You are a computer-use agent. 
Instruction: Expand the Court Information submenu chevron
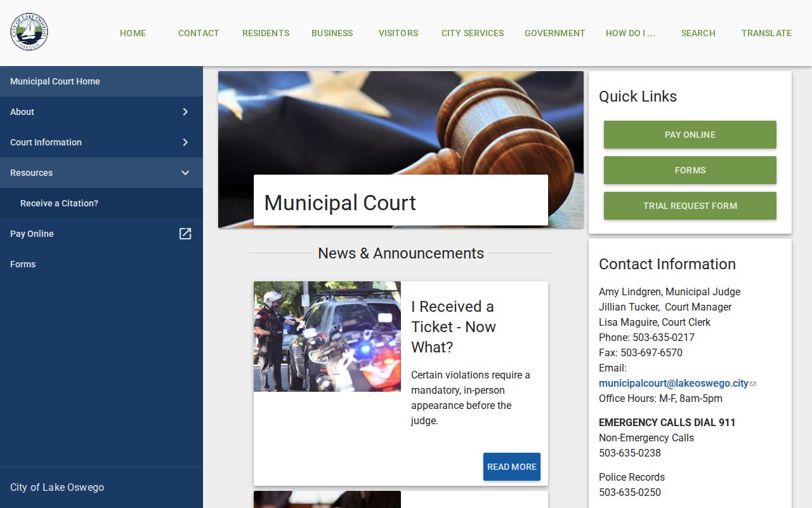[185, 142]
